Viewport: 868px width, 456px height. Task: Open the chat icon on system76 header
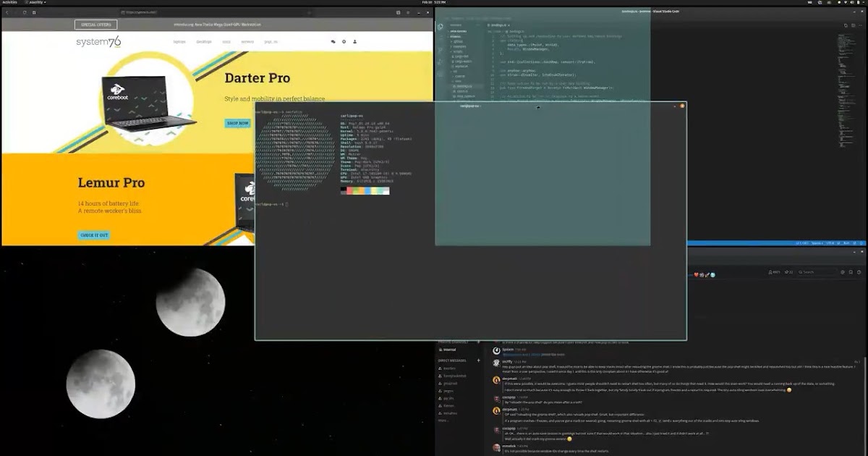coord(333,42)
